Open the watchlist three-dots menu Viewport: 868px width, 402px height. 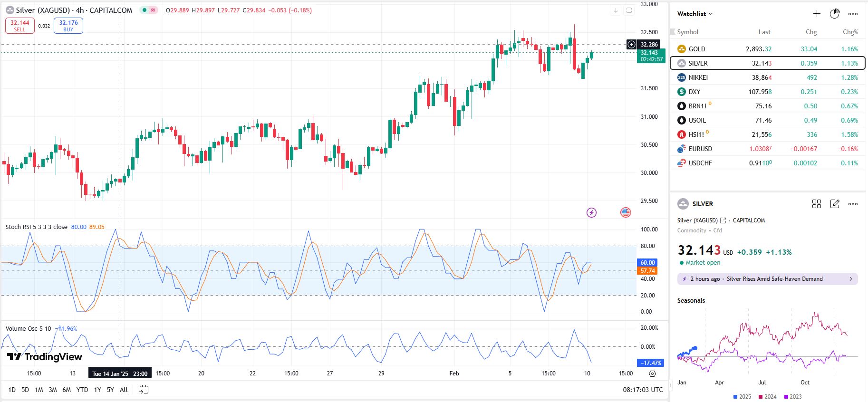point(853,14)
